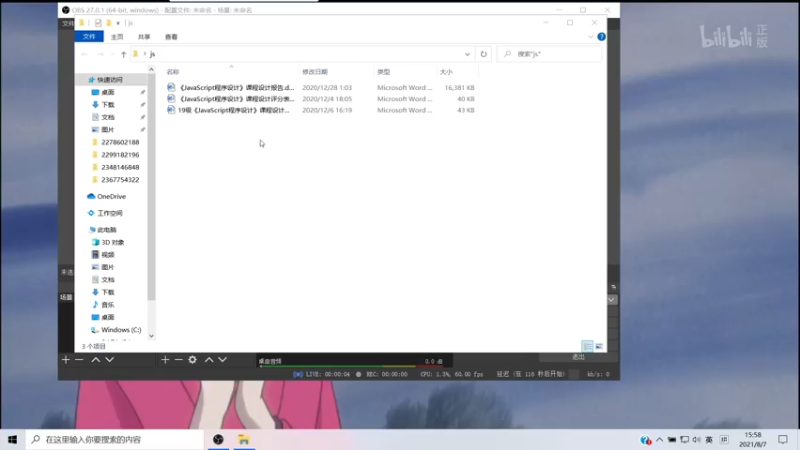Show hidden system tray icons
The width and height of the screenshot is (800, 450).
point(660,439)
